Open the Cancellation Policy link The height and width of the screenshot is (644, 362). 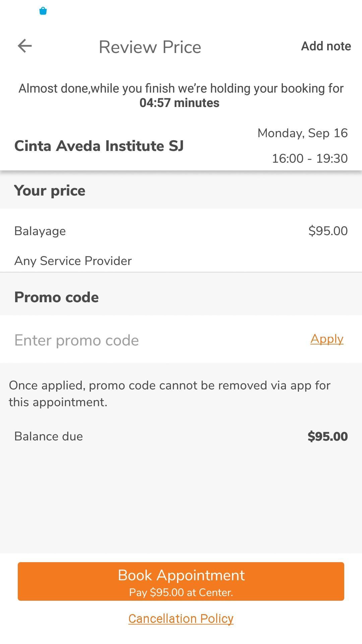point(181,619)
